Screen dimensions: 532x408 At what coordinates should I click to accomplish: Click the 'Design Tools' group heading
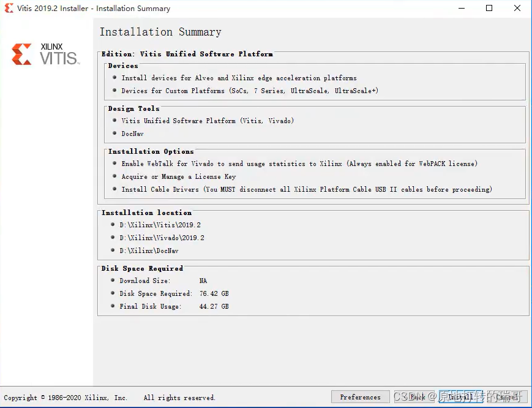click(133, 108)
